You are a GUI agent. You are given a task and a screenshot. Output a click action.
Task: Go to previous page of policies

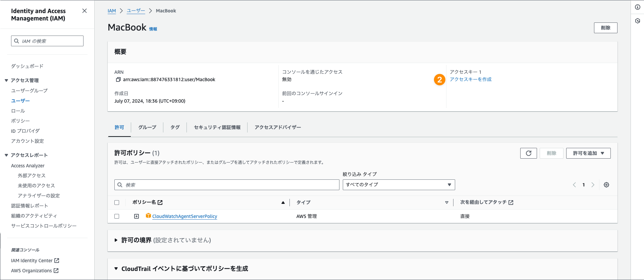574,185
